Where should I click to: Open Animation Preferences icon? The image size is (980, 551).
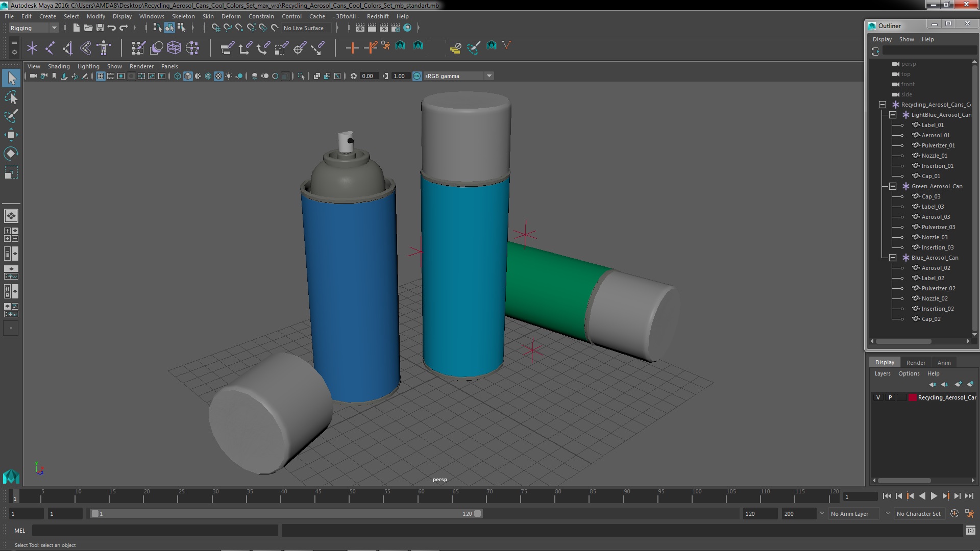pyautogui.click(x=969, y=514)
